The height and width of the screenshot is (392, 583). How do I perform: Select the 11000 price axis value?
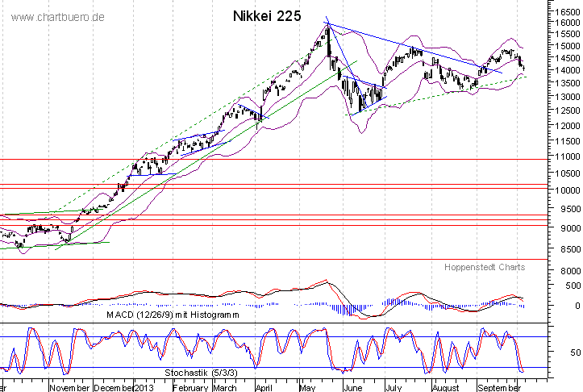tap(568, 156)
